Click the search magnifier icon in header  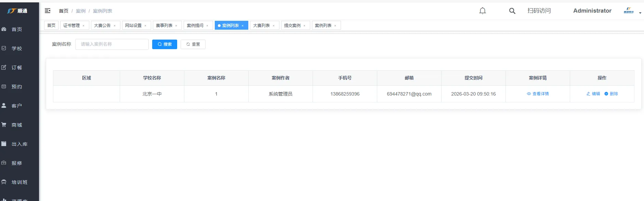coord(512,11)
